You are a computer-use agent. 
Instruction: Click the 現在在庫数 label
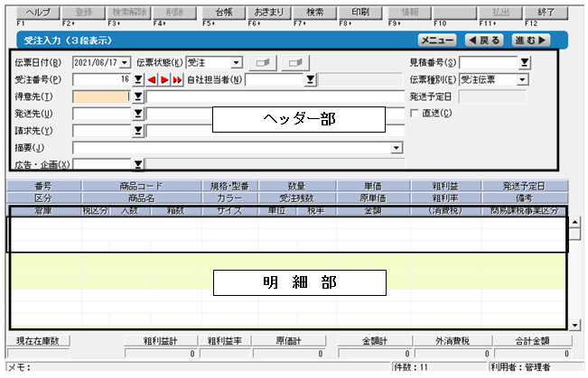pyautogui.click(x=38, y=340)
